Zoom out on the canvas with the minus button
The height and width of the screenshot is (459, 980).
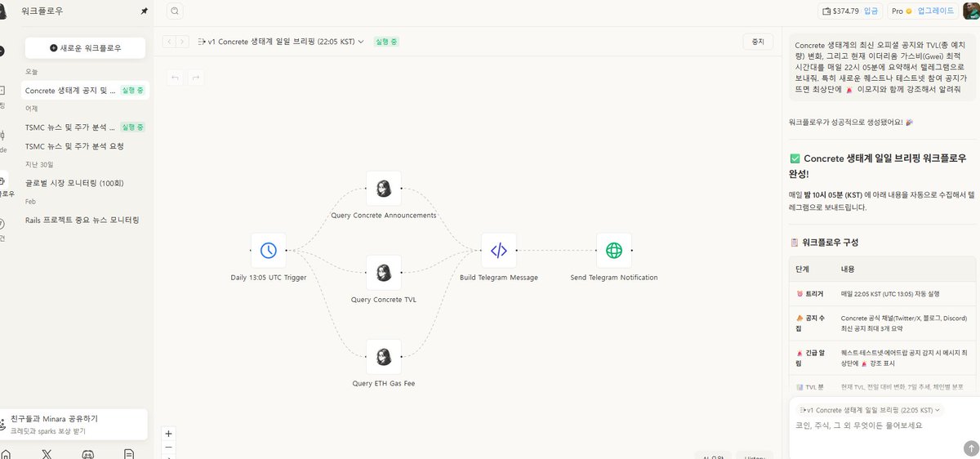coord(169,447)
